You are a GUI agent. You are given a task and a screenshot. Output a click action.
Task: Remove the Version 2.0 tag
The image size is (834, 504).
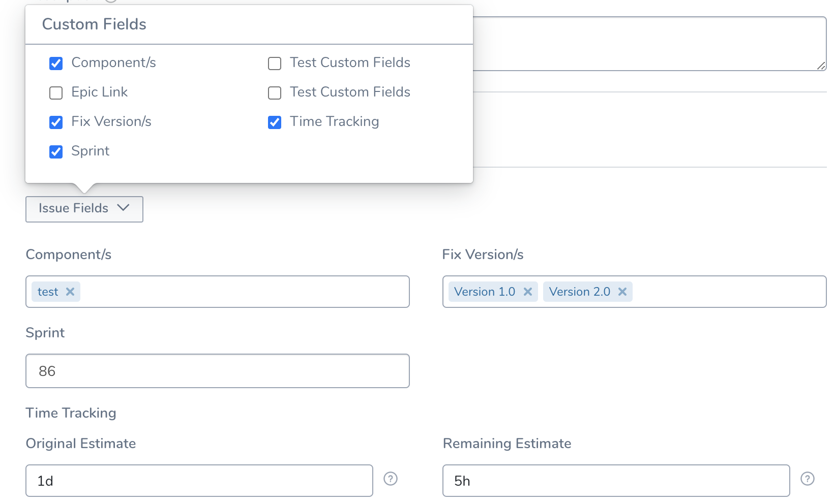pyautogui.click(x=622, y=292)
